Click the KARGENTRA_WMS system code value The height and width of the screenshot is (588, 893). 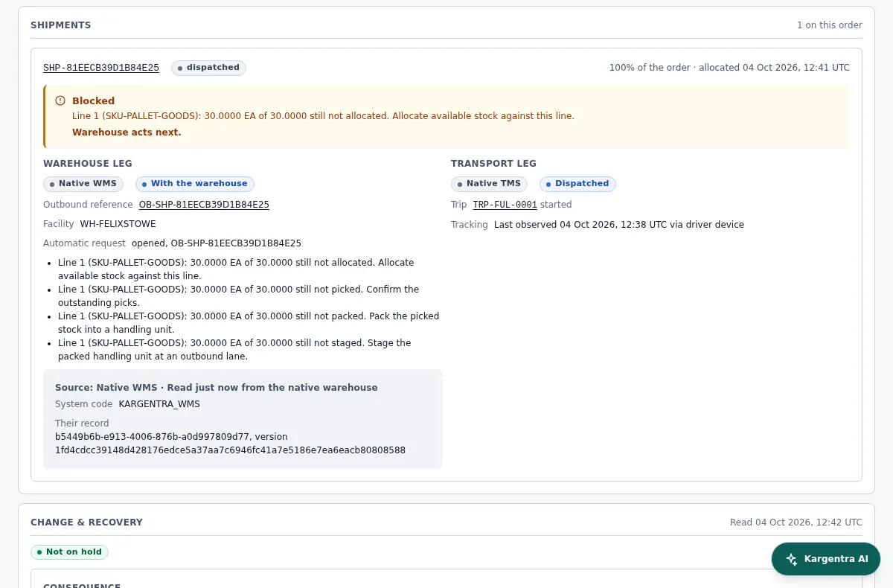point(159,404)
